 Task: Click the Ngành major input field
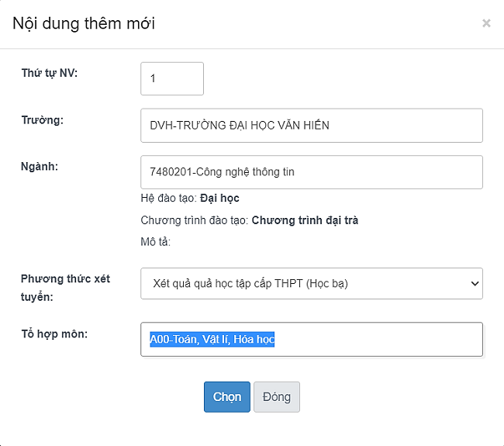click(x=312, y=172)
